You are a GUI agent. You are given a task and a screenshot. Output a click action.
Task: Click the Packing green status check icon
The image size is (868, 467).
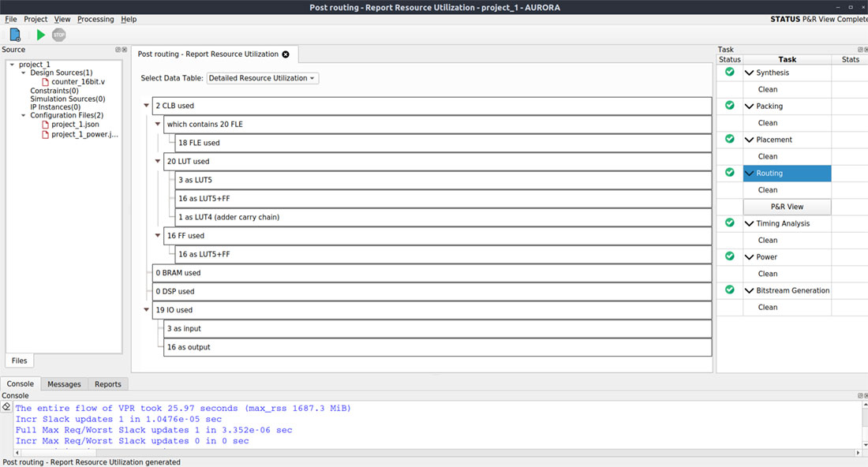pos(730,105)
